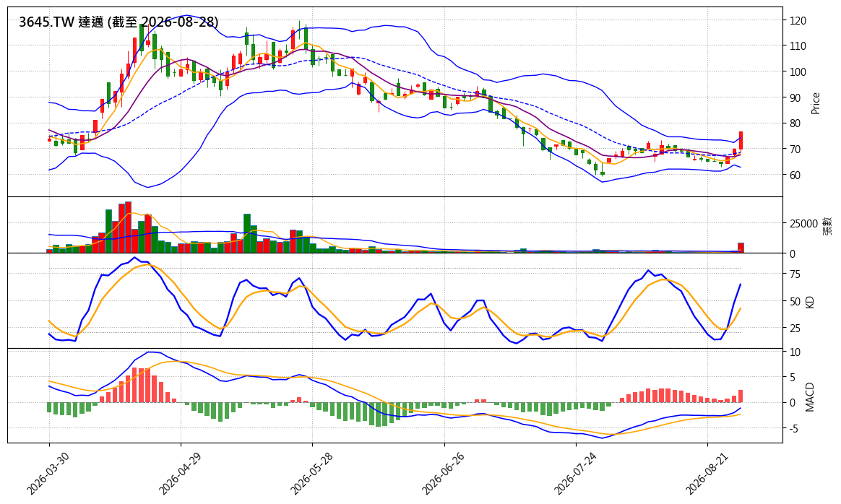The width and height of the screenshot is (841, 504).
Task: Click the 張數 volume axis label
Action: point(827,226)
